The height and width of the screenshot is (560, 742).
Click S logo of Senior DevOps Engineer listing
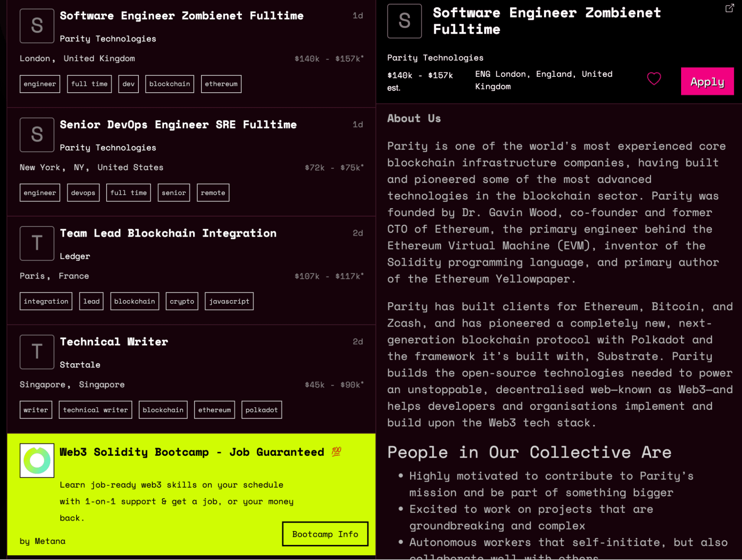pyautogui.click(x=37, y=135)
